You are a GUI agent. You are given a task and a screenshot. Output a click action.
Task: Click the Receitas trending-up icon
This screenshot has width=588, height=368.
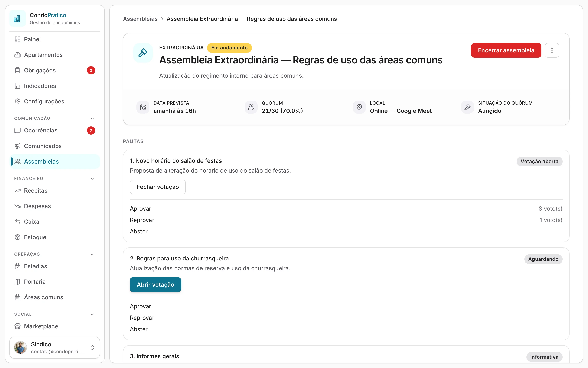tap(18, 191)
